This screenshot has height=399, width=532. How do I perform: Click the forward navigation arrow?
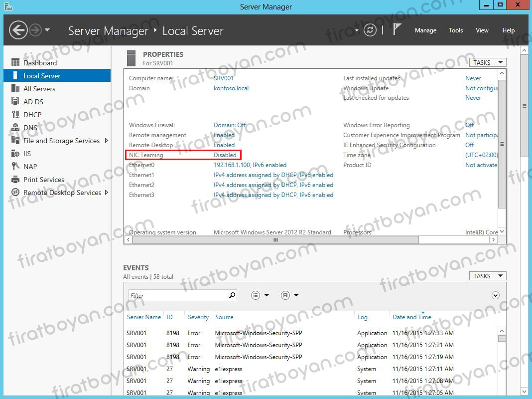click(x=36, y=30)
